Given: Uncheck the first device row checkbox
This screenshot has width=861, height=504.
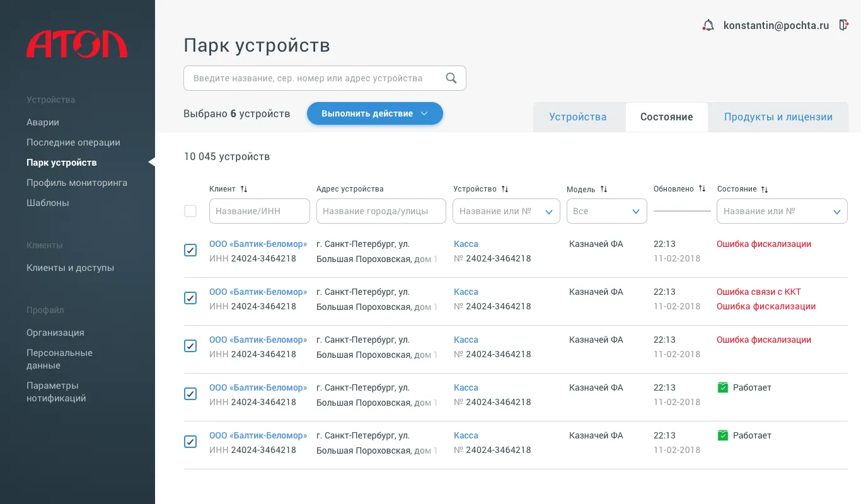Looking at the screenshot, I should tap(190, 250).
